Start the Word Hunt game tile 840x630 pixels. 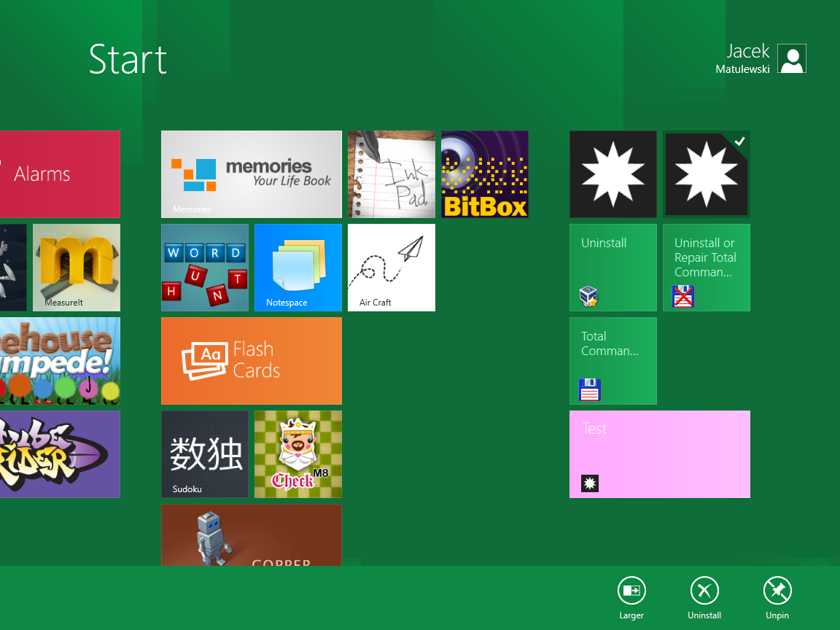tap(205, 268)
